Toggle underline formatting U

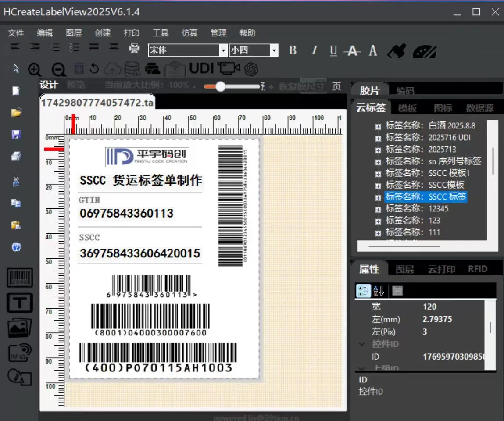pyautogui.click(x=333, y=50)
